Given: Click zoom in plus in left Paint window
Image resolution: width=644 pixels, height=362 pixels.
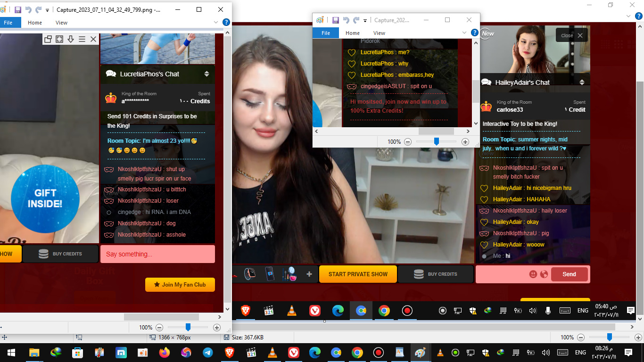Looking at the screenshot, I should [217, 328].
